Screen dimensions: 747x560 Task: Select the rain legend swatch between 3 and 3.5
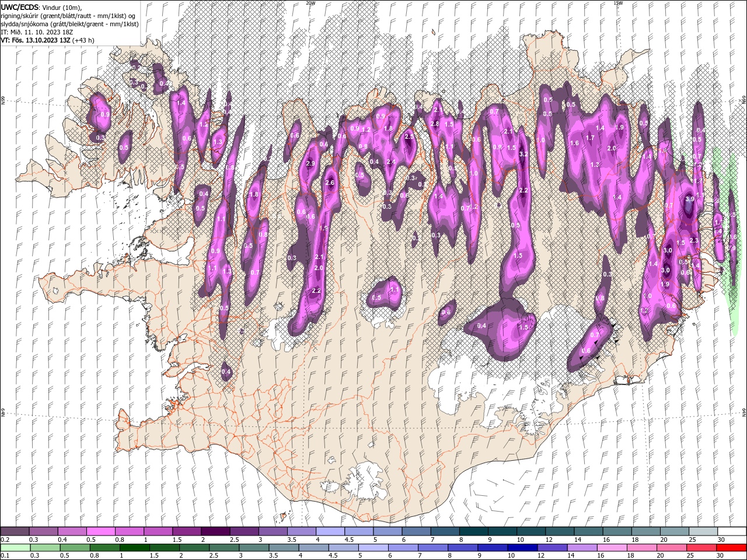pos(254,548)
